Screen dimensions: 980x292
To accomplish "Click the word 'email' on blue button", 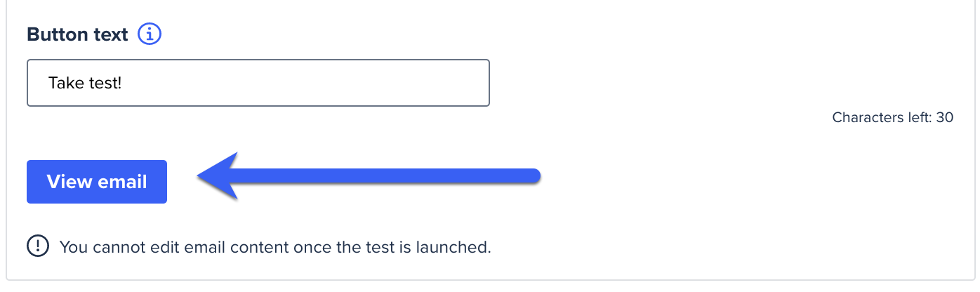I will click(122, 182).
